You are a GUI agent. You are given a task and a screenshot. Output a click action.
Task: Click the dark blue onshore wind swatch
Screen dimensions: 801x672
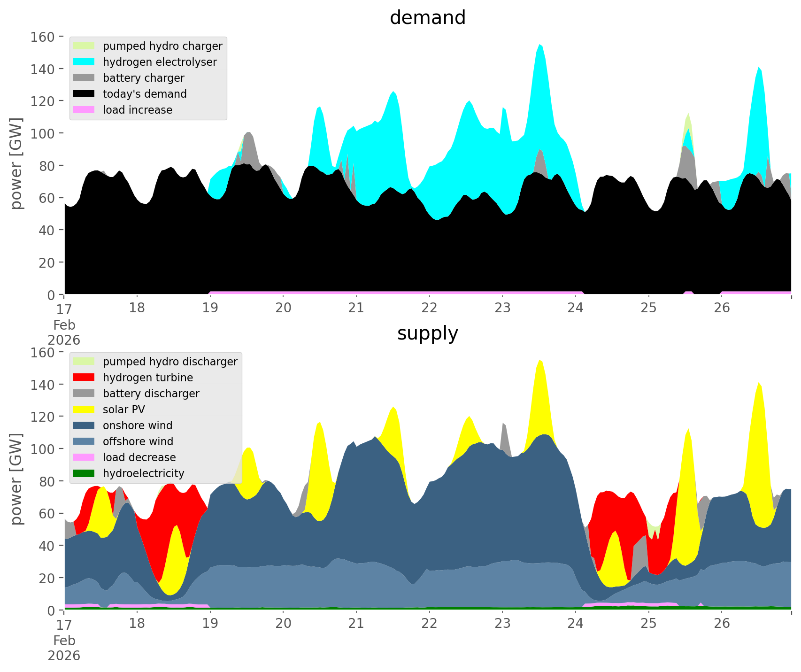click(85, 425)
